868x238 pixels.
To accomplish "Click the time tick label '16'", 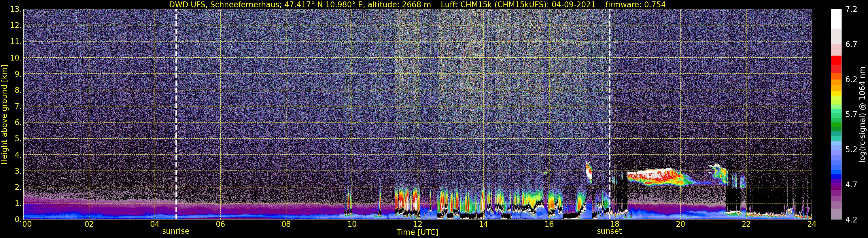I will (549, 224).
